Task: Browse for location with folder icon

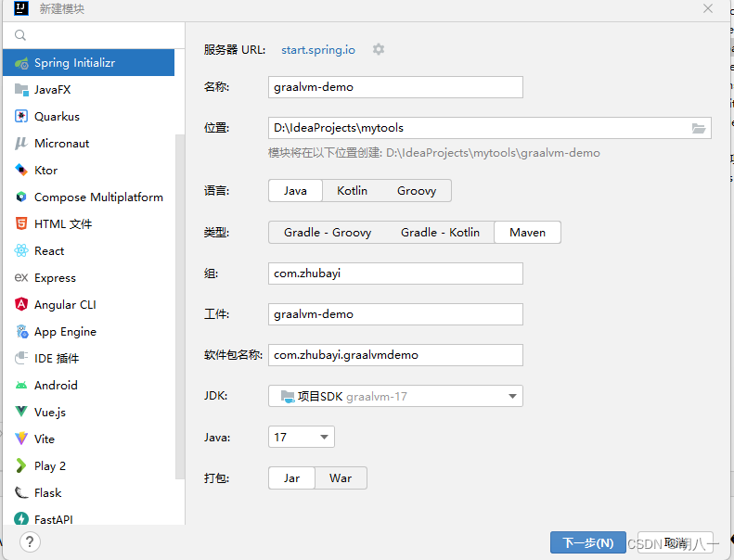Action: point(699,128)
